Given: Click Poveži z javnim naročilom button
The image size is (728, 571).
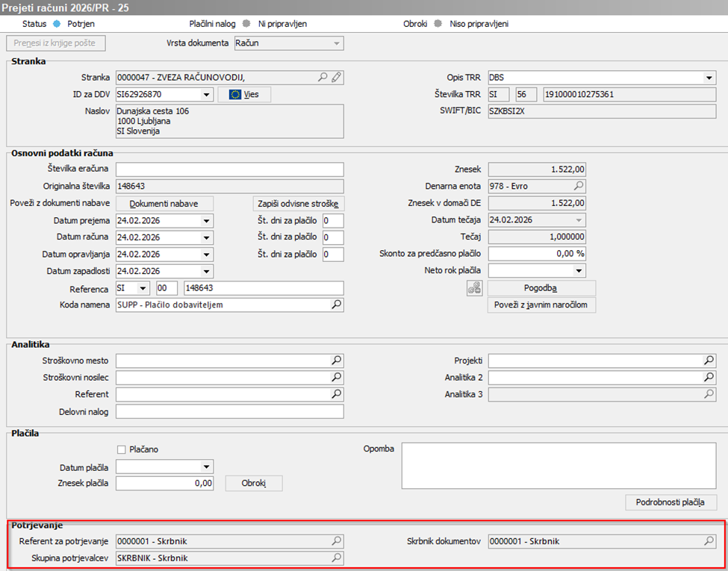Looking at the screenshot, I should coord(541,305).
